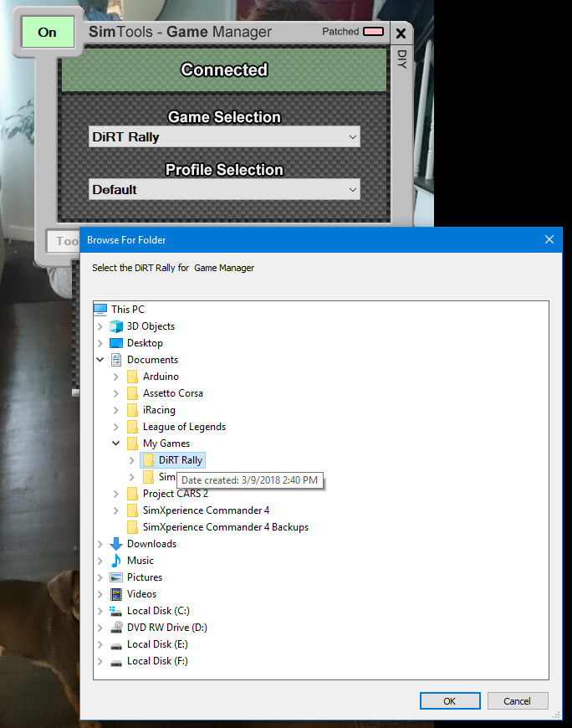Click the DVD RW Drive (D:) icon
This screenshot has height=728, width=572.
point(116,628)
